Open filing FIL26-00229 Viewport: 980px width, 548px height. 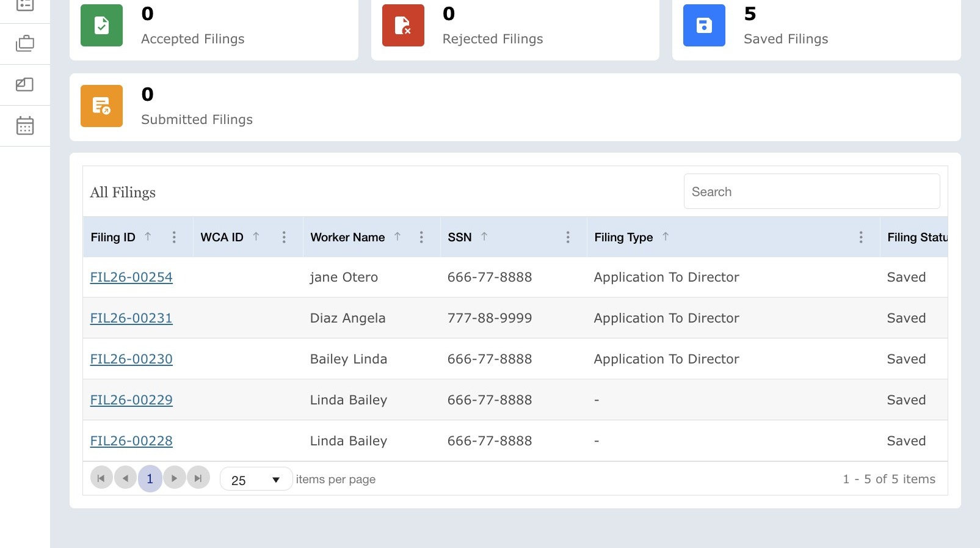(131, 400)
